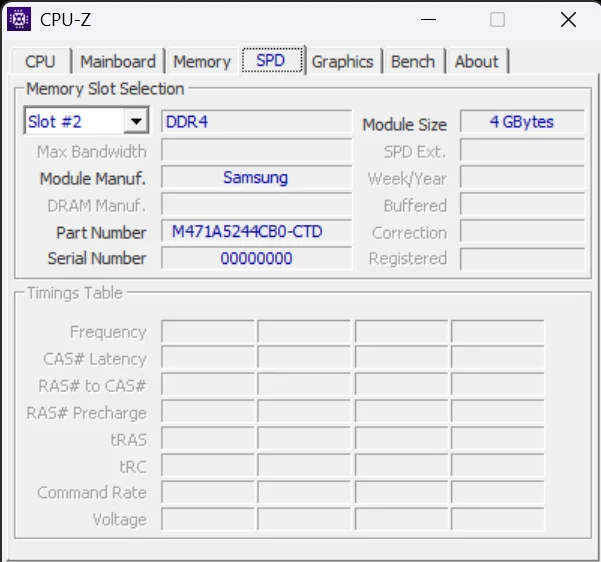
Task: Click the Module Manuf. label
Action: pyautogui.click(x=93, y=179)
